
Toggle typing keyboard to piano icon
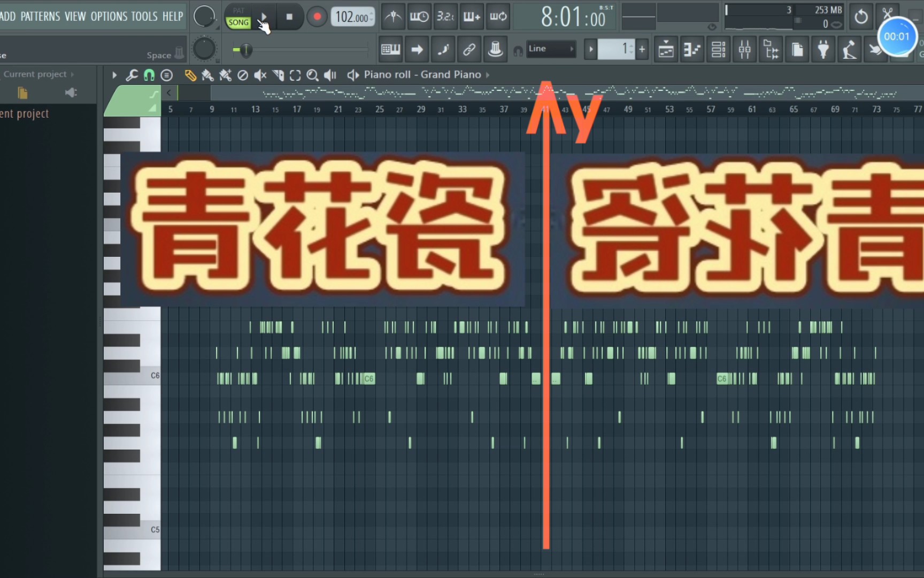(x=391, y=50)
